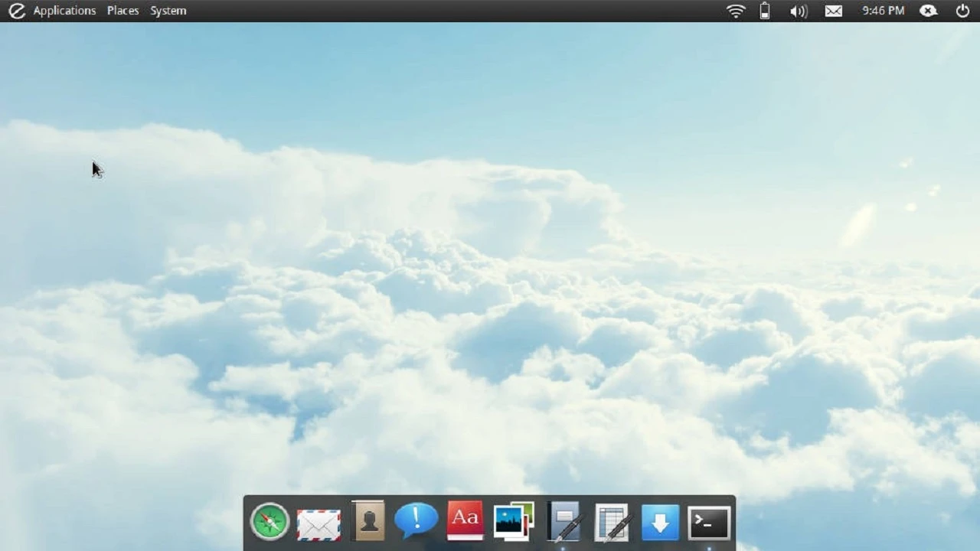Open the Applications menu
The image size is (980, 551).
64,11
